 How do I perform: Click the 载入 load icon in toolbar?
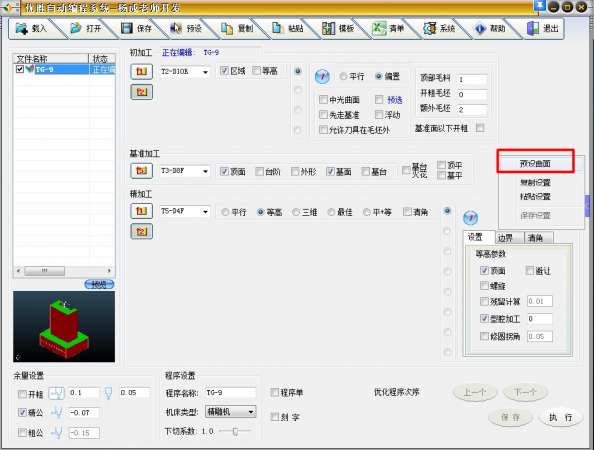22,28
